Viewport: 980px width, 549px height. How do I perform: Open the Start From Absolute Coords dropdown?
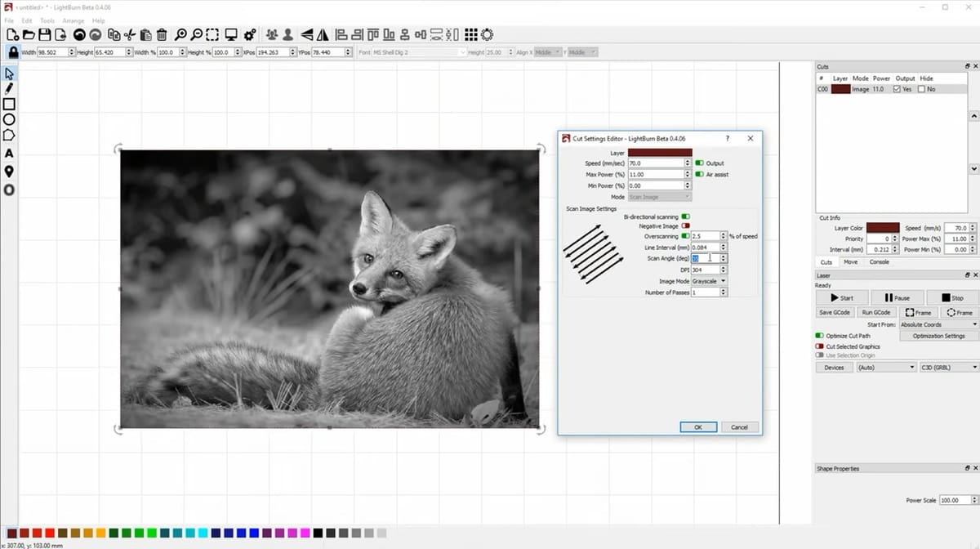tap(938, 324)
